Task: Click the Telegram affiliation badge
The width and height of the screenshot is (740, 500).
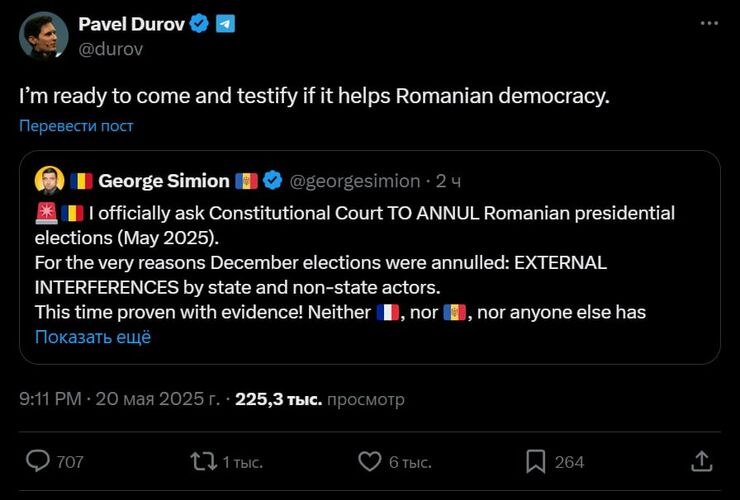Action: [x=225, y=24]
